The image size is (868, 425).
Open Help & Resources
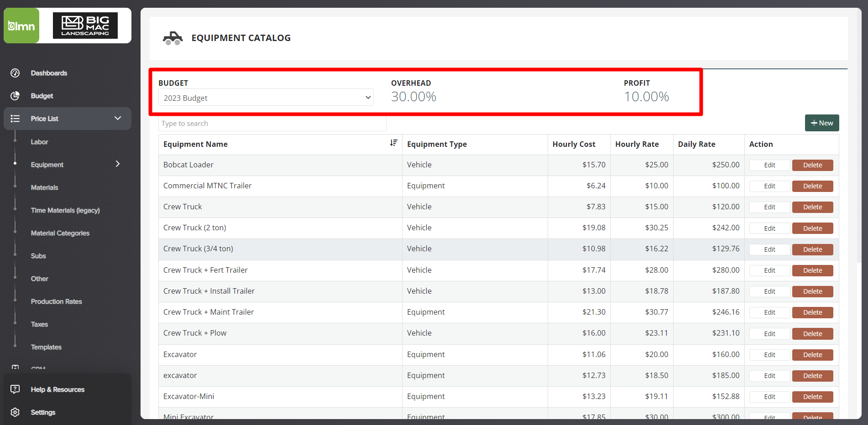[x=58, y=389]
